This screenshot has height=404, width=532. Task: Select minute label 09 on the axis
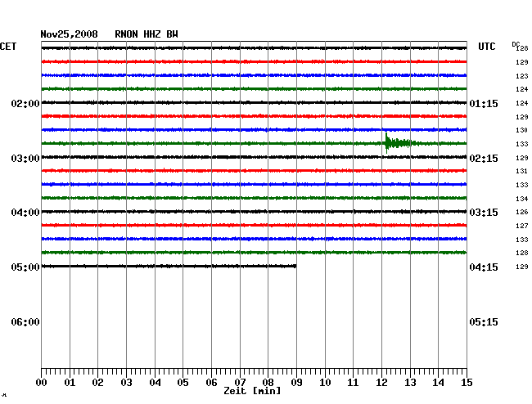[296, 383]
